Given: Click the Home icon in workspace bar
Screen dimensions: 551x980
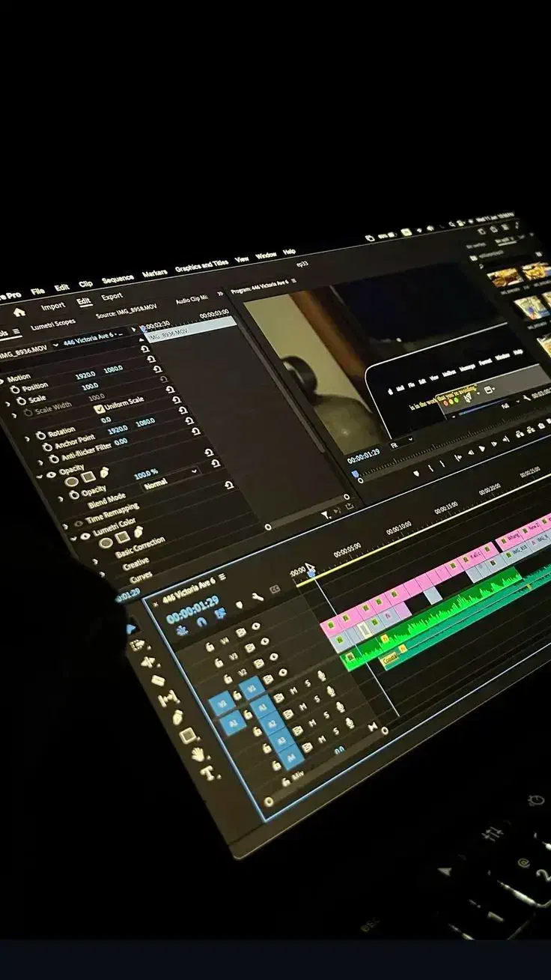Looking at the screenshot, I should [x=19, y=312].
